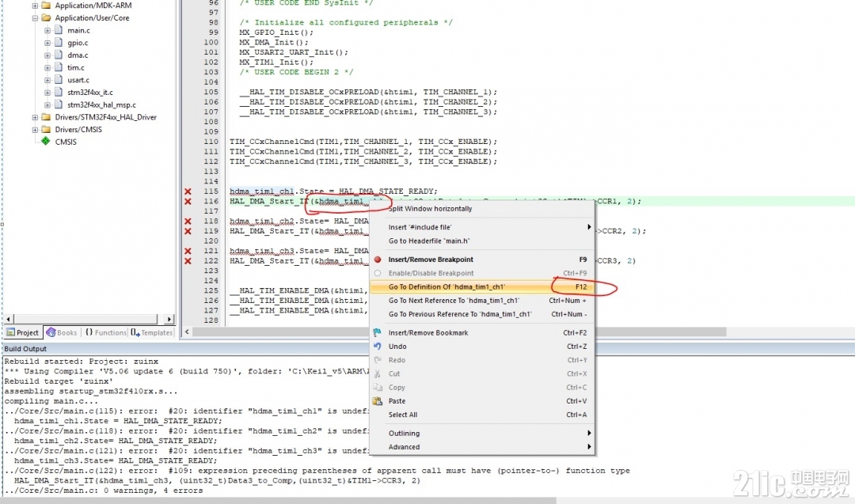Image resolution: width=855 pixels, height=504 pixels.
Task: Click error marker on line 115
Action: click(x=188, y=191)
